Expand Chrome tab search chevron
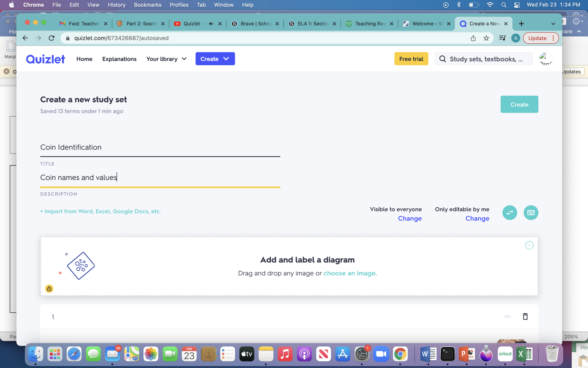Image resolution: width=588 pixels, height=368 pixels. [x=553, y=24]
